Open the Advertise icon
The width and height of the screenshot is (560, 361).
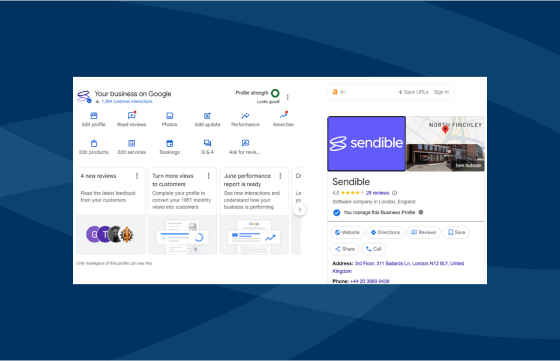click(x=284, y=115)
